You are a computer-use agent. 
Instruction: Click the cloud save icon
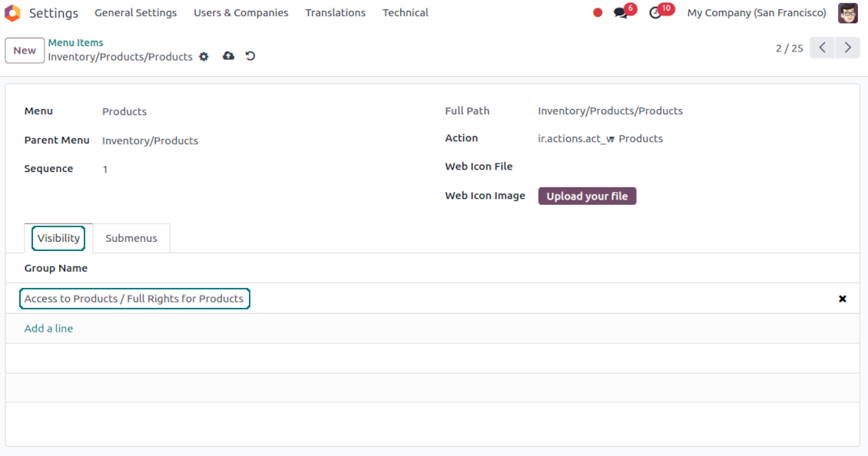coord(228,56)
